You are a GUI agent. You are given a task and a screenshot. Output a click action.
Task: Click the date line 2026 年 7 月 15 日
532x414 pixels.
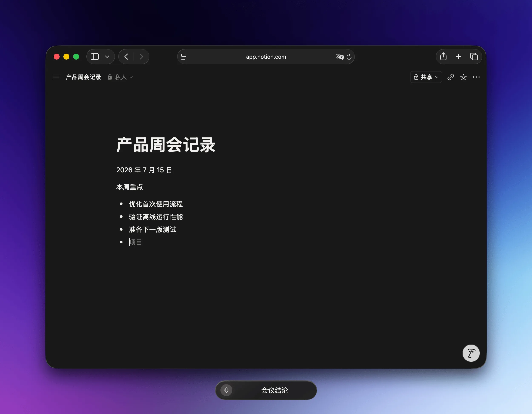144,170
